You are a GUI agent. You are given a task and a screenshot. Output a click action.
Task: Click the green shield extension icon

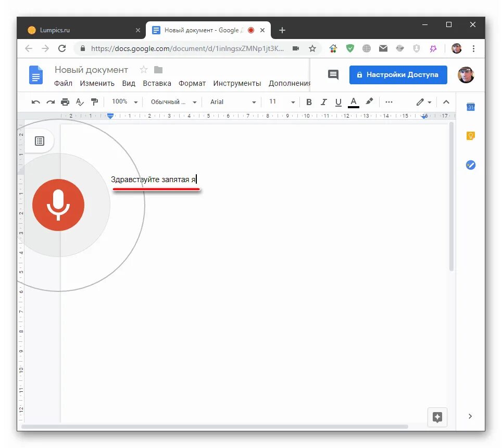[x=350, y=48]
